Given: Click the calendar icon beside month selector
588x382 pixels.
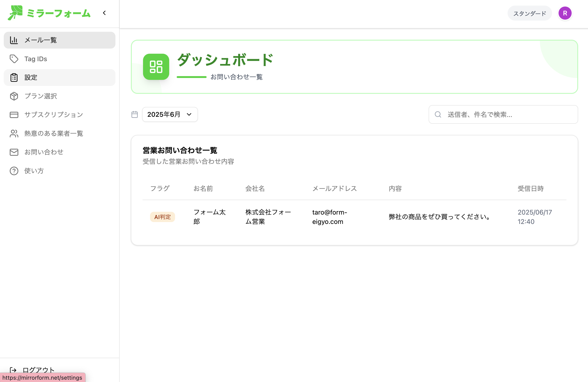Looking at the screenshot, I should click(134, 114).
